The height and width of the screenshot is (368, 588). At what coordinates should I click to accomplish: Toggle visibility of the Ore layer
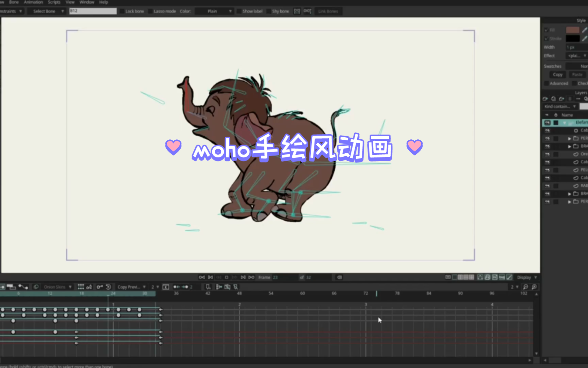(x=547, y=154)
